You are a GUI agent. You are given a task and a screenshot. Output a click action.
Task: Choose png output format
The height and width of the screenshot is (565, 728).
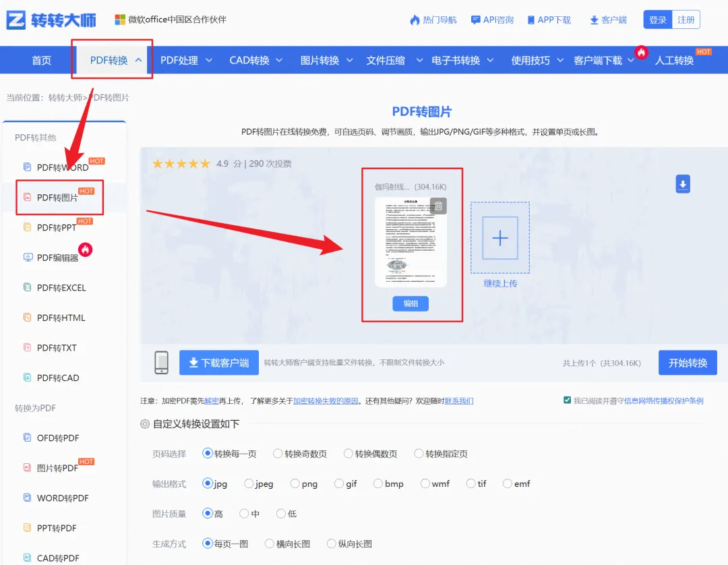(295, 483)
